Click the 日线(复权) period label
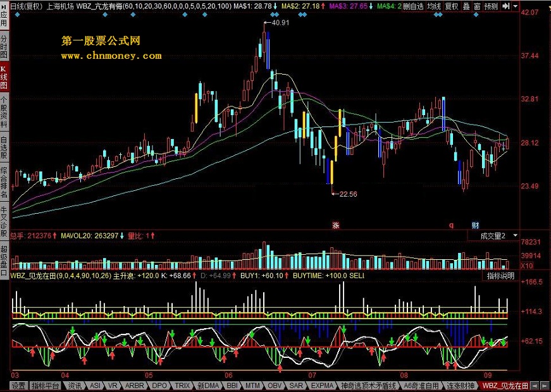 pos(27,6)
